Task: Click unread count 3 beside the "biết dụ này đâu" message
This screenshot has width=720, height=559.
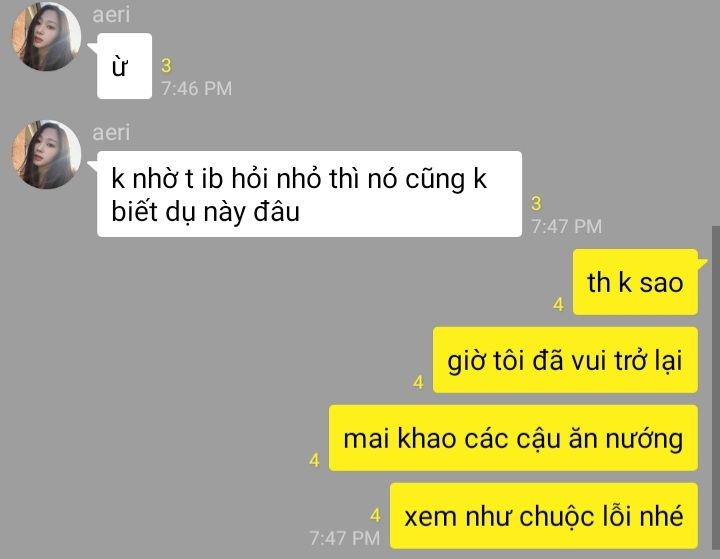Action: click(x=536, y=203)
